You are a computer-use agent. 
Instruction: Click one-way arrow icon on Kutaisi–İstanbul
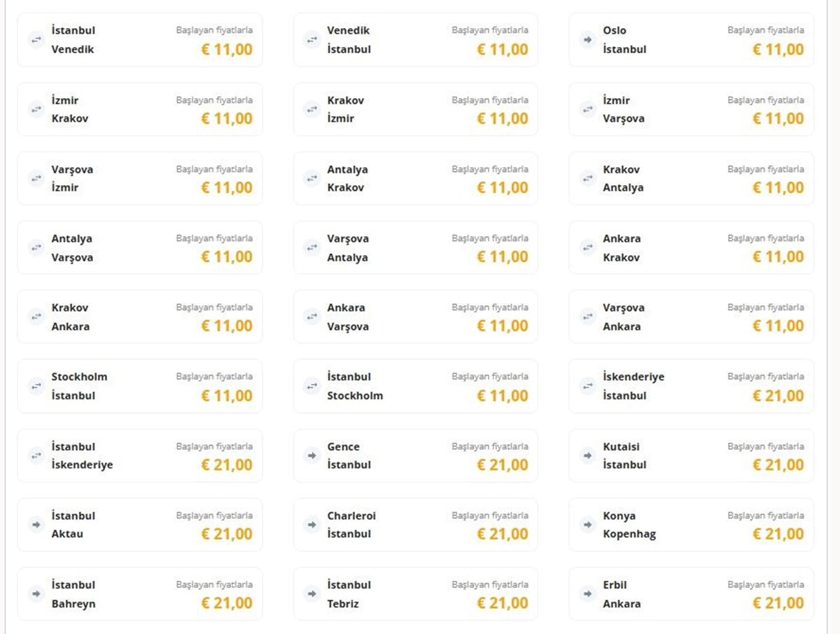click(588, 455)
